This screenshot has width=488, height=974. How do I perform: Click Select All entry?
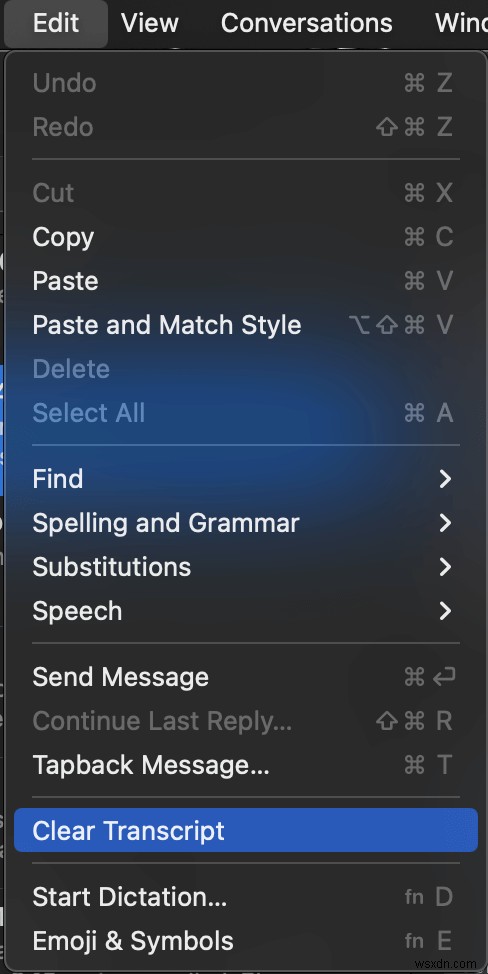(246, 413)
